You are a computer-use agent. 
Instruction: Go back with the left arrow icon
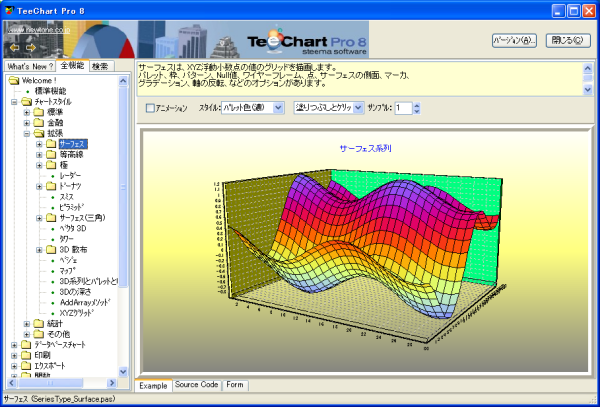[15, 47]
